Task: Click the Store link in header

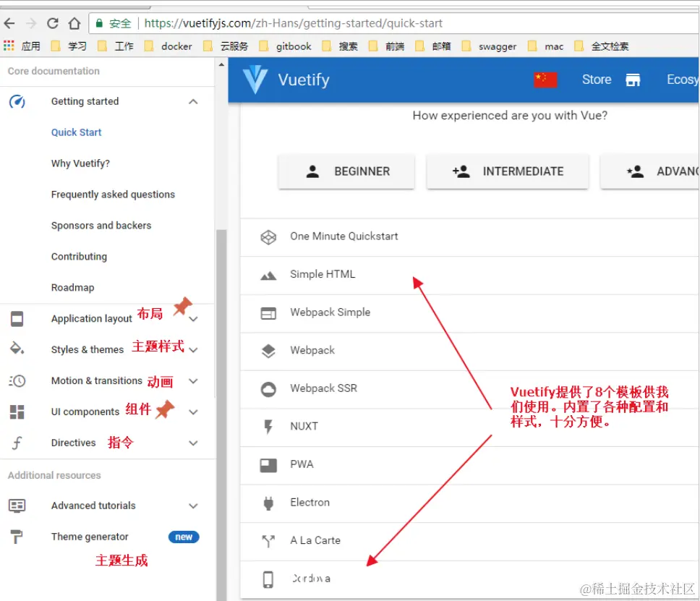Action: tap(597, 80)
